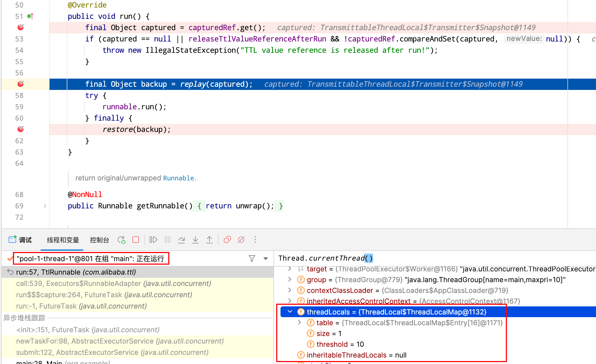This screenshot has width=596, height=364.
Task: Step into the method
Action: (x=195, y=240)
